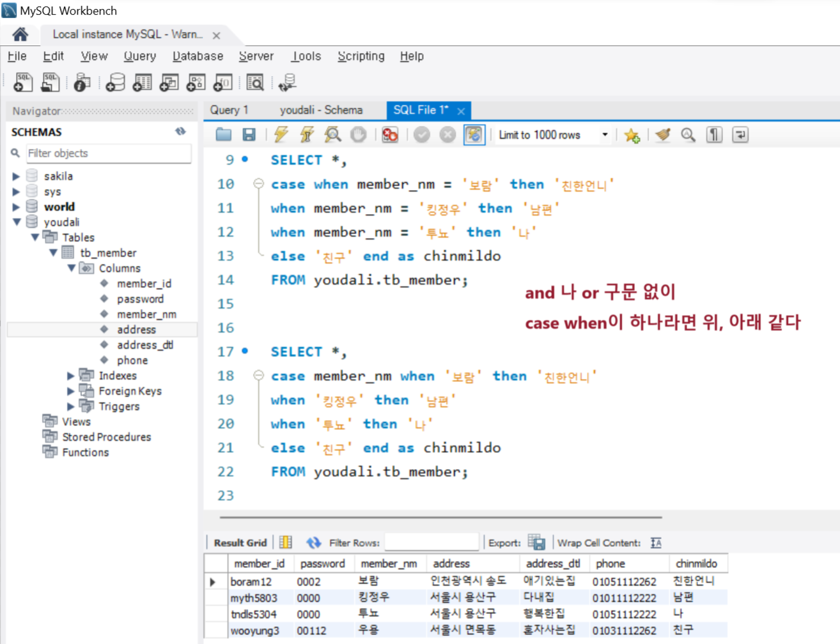Select the address column in tree
Screen dimensions: 840x644
tap(136, 330)
